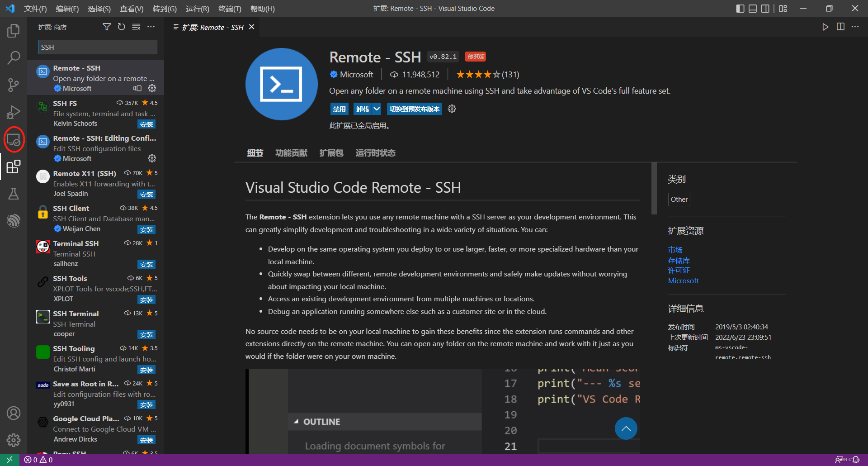Open errors and warnings count in status bar
The height and width of the screenshot is (466, 868).
coord(38,460)
